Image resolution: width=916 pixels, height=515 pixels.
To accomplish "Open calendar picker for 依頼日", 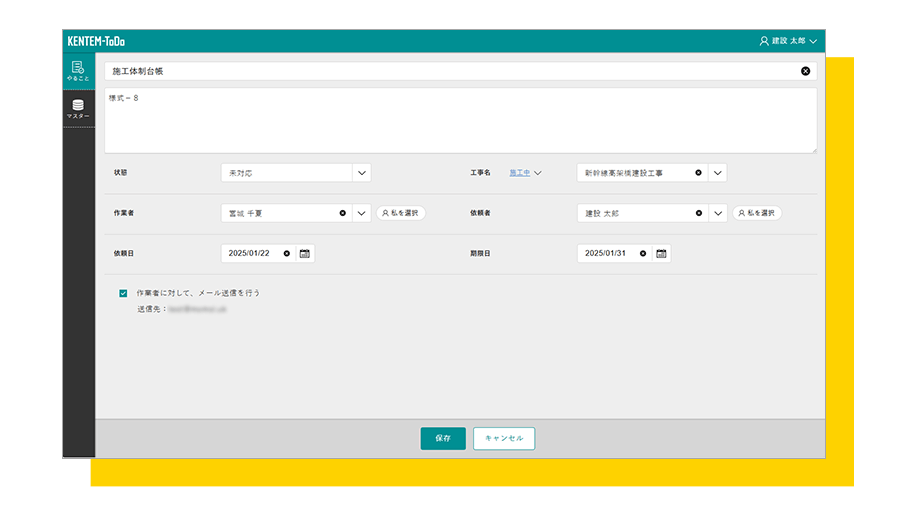I will (305, 254).
